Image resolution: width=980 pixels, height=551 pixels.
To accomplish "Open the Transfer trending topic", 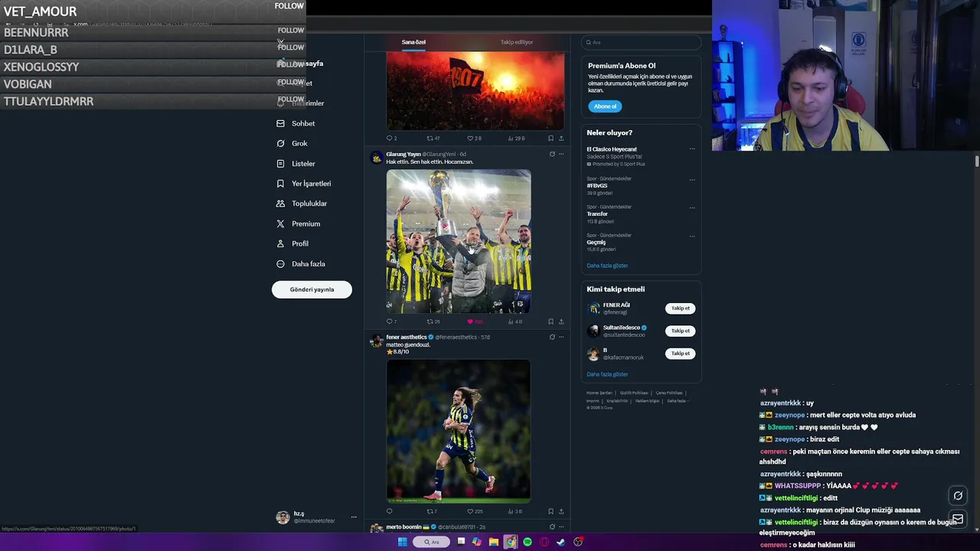I will (597, 214).
